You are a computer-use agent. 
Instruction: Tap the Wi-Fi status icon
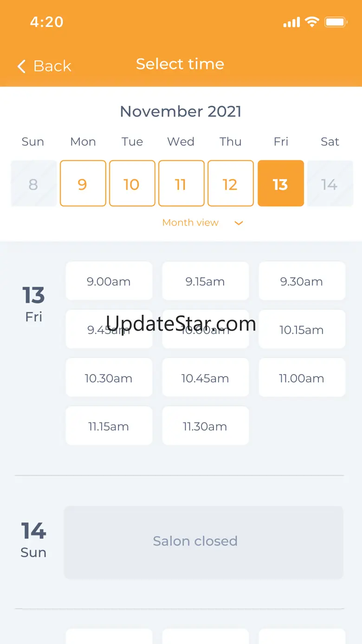(312, 22)
